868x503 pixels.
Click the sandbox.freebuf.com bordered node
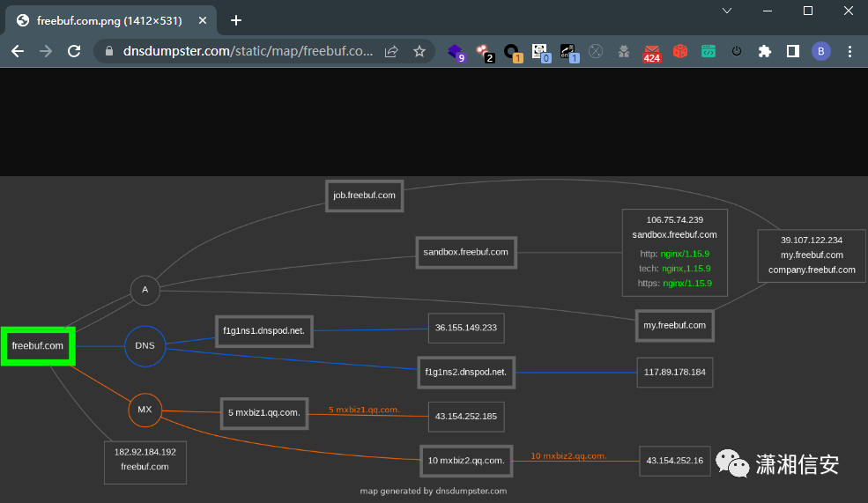pos(466,252)
